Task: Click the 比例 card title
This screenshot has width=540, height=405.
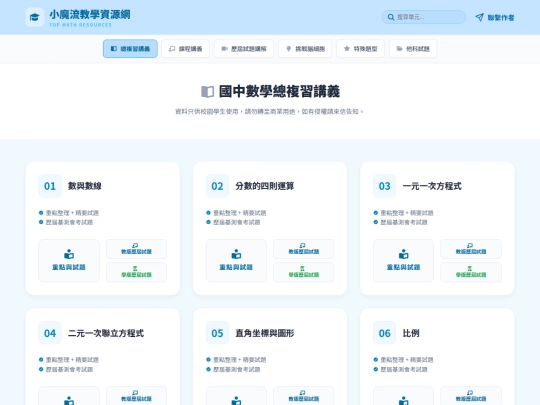Action: pyautogui.click(x=411, y=333)
